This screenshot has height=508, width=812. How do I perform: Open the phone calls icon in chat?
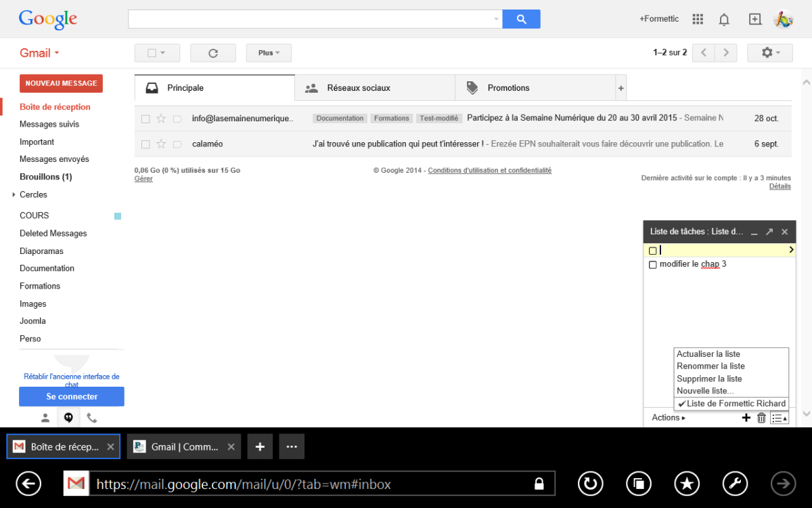tap(91, 418)
